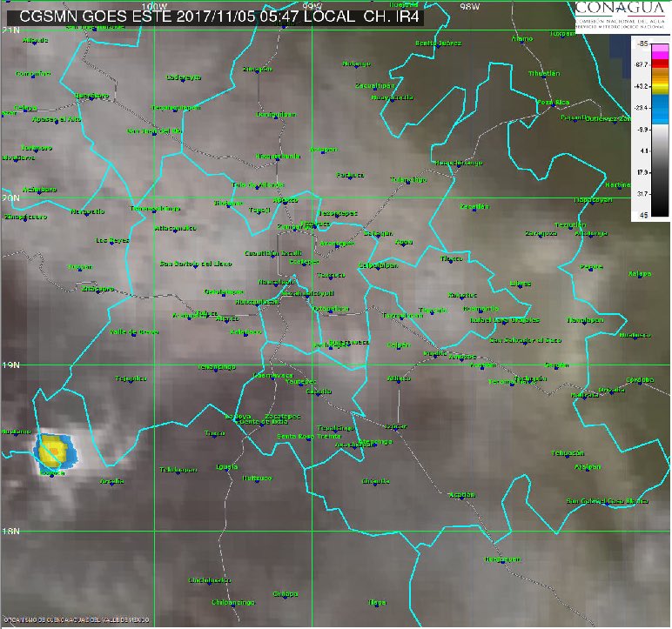This screenshot has height=629, width=672.
Task: Select blue band on temperature color scale
Action: click(x=660, y=110)
